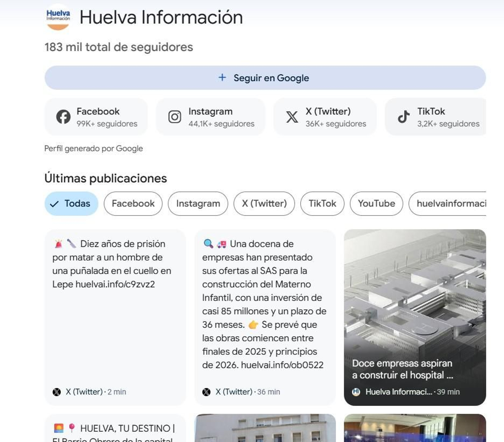Viewport: 504px width, 442px height.
Task: Click the Huelva Información profile logo
Action: tap(59, 17)
